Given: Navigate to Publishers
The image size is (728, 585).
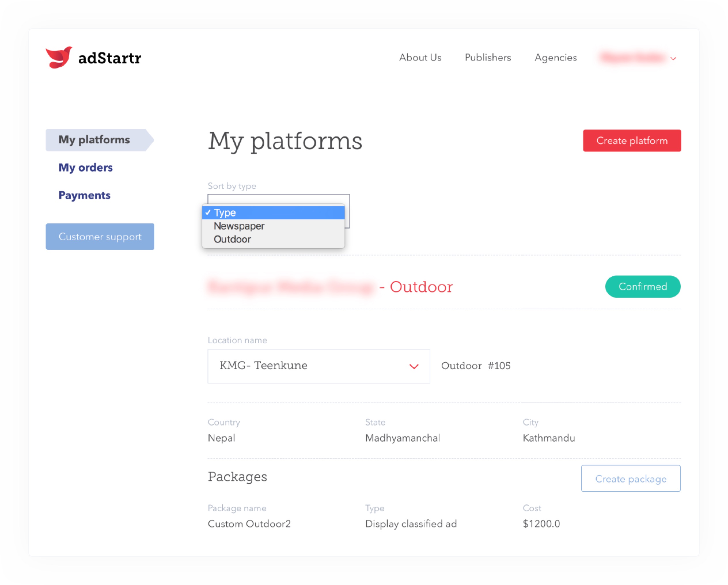Looking at the screenshot, I should 488,58.
